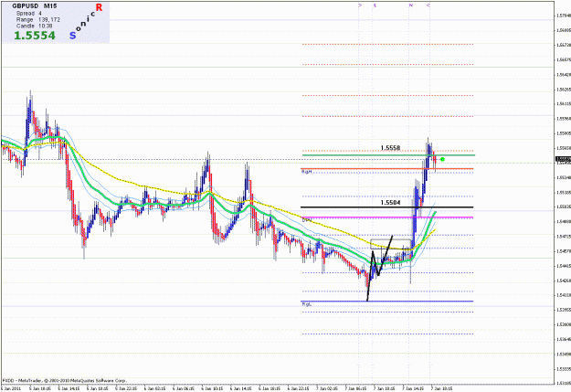Click the GBPUSD M15 symbol label
This screenshot has width=571, height=392.
coord(34,6)
